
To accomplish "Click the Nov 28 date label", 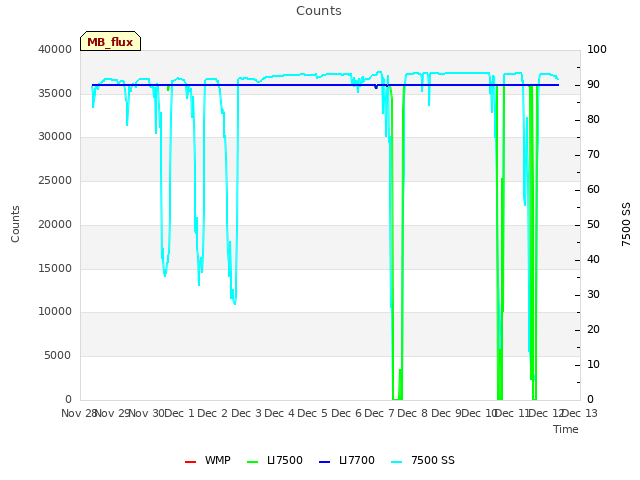I will (78, 413).
